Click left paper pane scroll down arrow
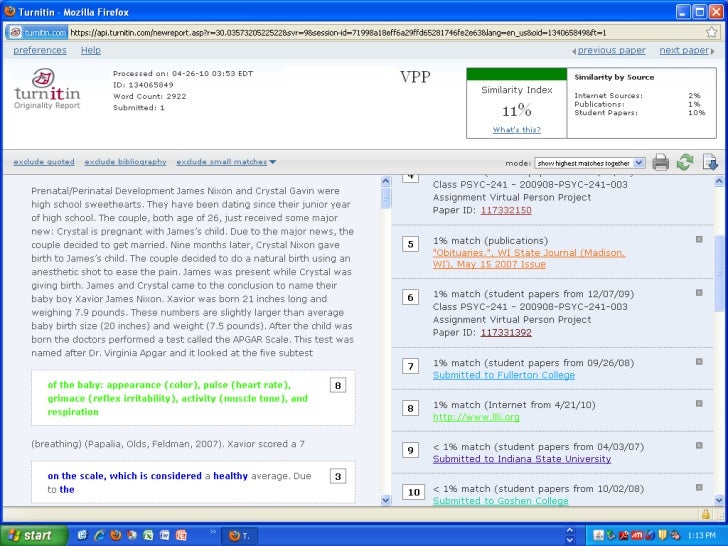The image size is (728, 546). [x=385, y=500]
